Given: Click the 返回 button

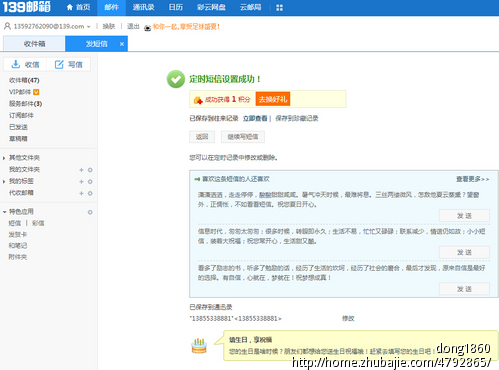Looking at the screenshot, I should pos(202,137).
